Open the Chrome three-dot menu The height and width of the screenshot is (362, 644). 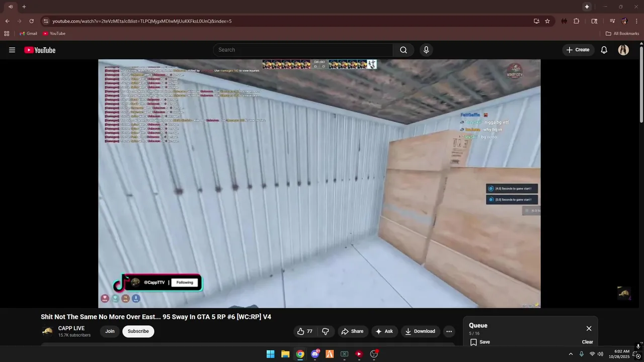pyautogui.click(x=636, y=21)
